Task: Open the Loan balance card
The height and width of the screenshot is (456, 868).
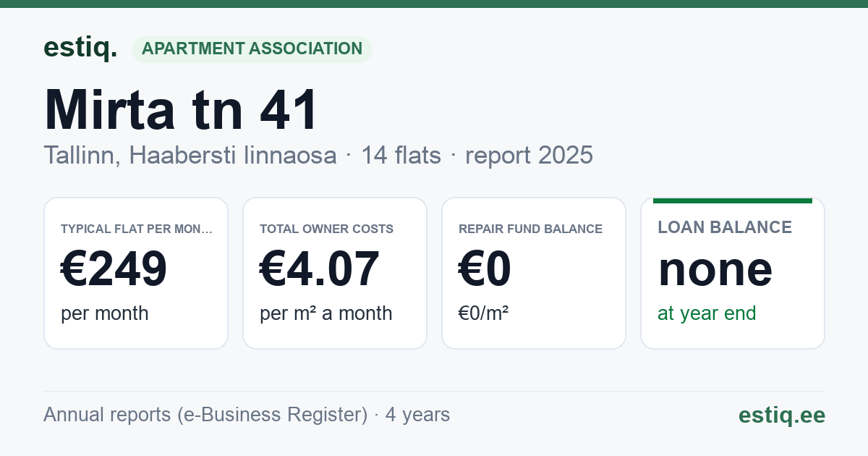Action: 733,273
